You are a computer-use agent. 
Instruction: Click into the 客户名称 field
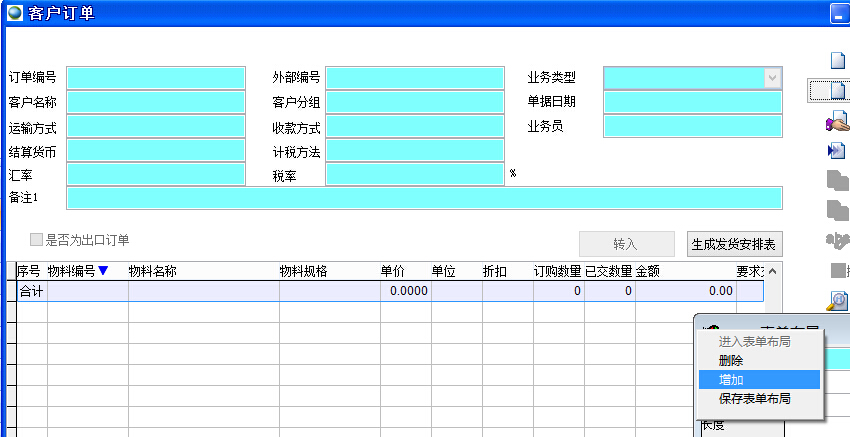click(155, 102)
